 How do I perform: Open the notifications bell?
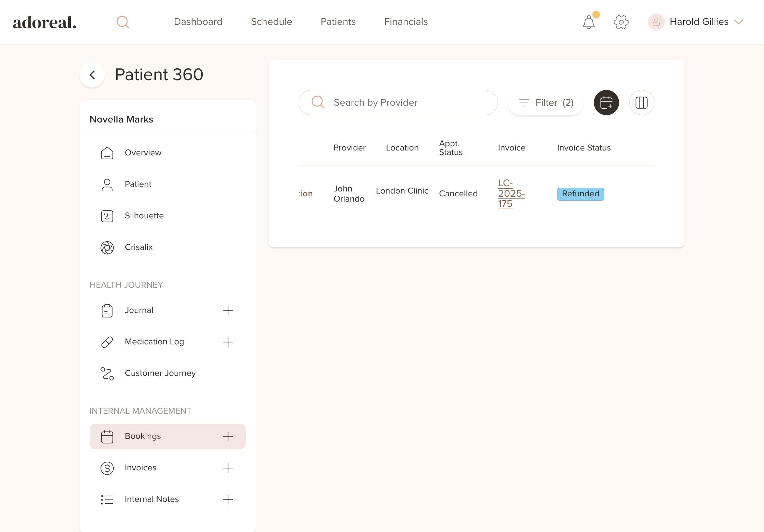pos(589,22)
